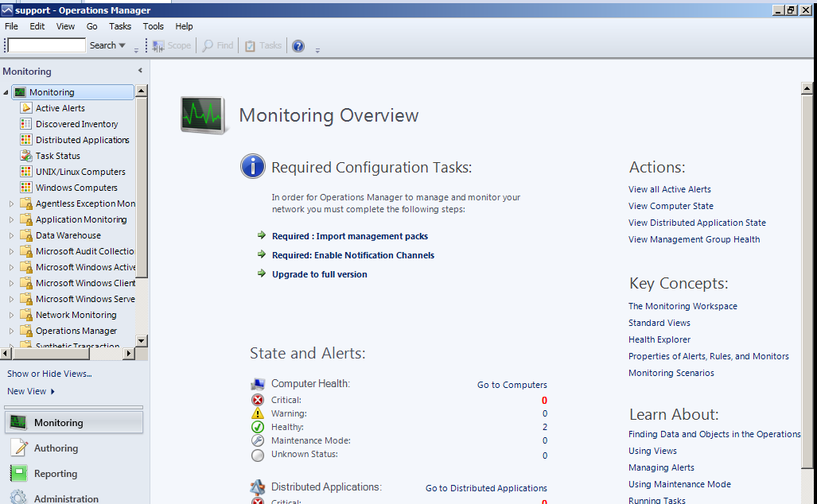This screenshot has height=504, width=817.
Task: Open the Search dropdown arrow
Action: (122, 45)
